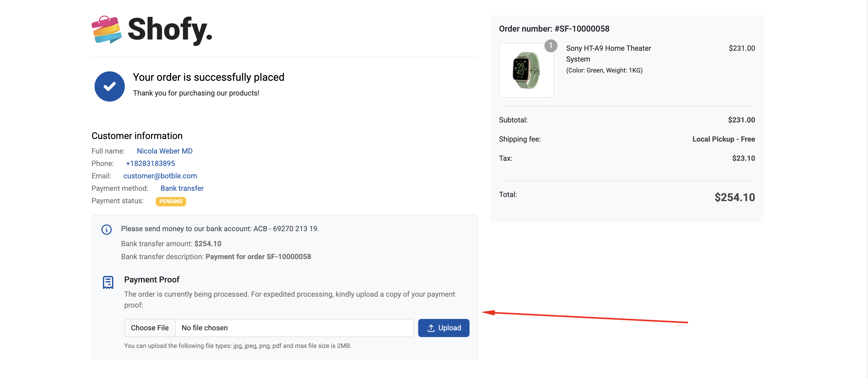Click the No file chosen field
Image resolution: width=868 pixels, height=379 pixels.
(295, 328)
